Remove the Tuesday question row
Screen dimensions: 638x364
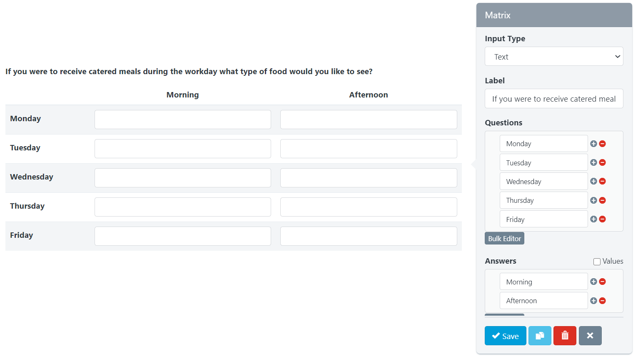click(602, 162)
